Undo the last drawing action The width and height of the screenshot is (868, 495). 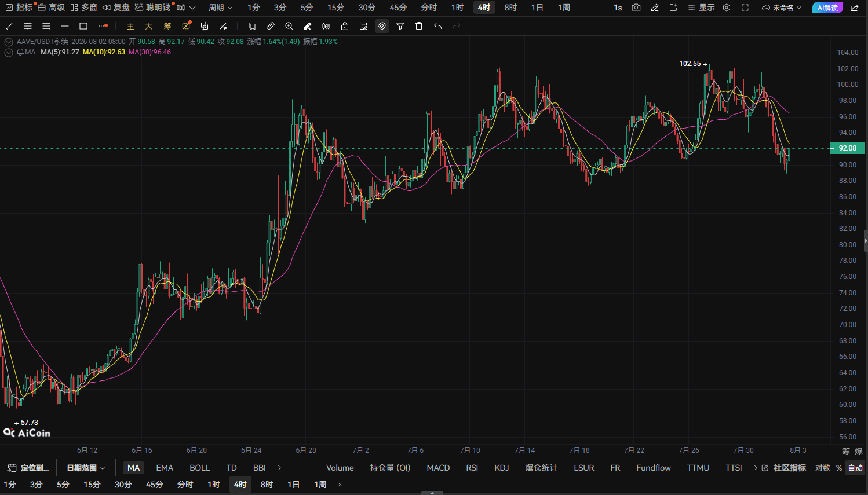tap(437, 26)
